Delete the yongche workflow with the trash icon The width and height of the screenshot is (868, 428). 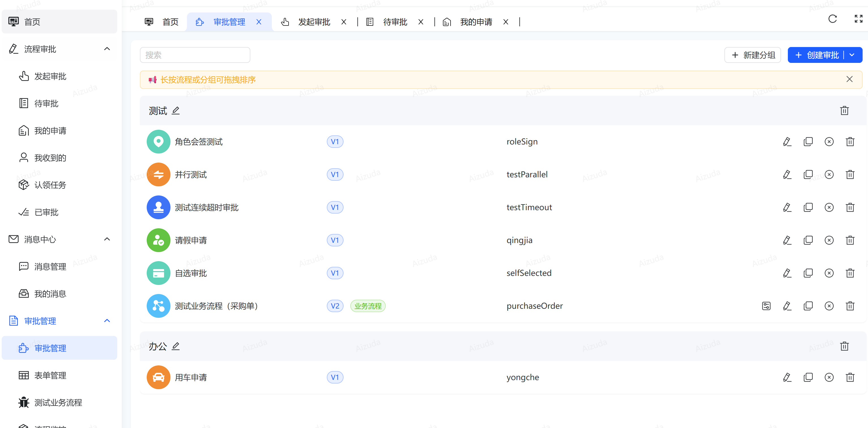850,377
